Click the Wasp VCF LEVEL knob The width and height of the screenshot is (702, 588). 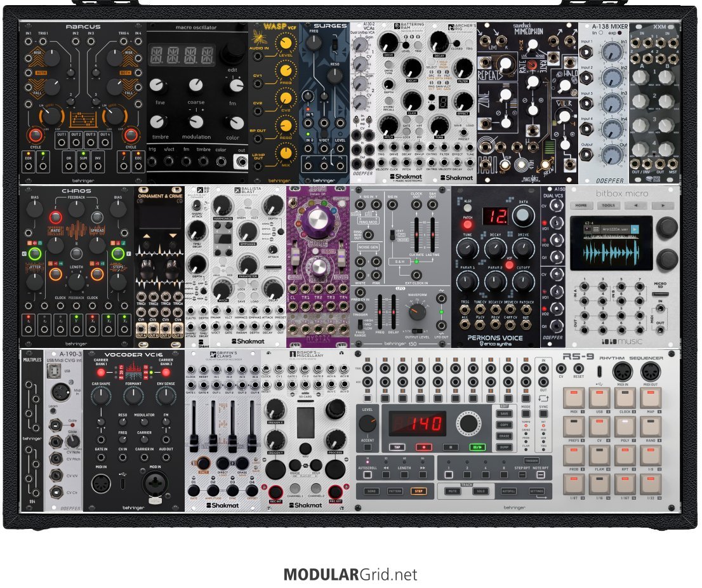click(x=286, y=44)
